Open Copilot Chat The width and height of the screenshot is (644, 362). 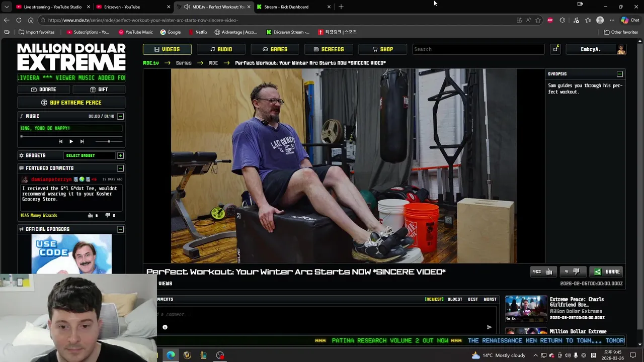click(x=630, y=20)
